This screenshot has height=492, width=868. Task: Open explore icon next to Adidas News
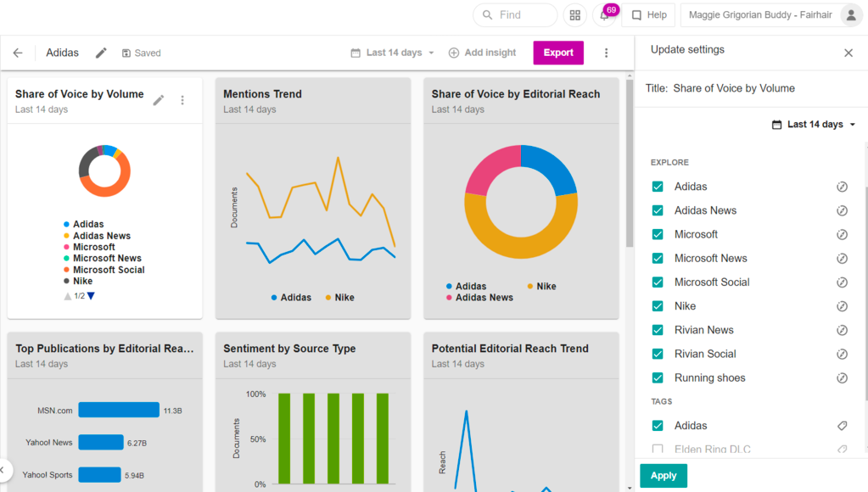842,210
